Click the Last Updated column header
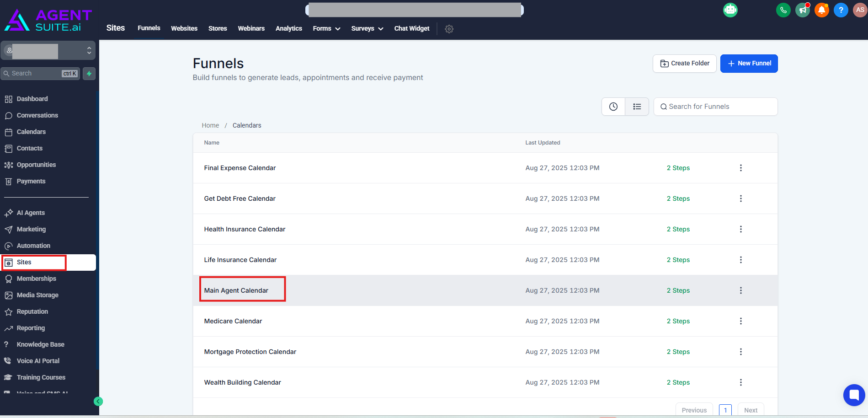Viewport: 868px width, 418px height. tap(543, 143)
